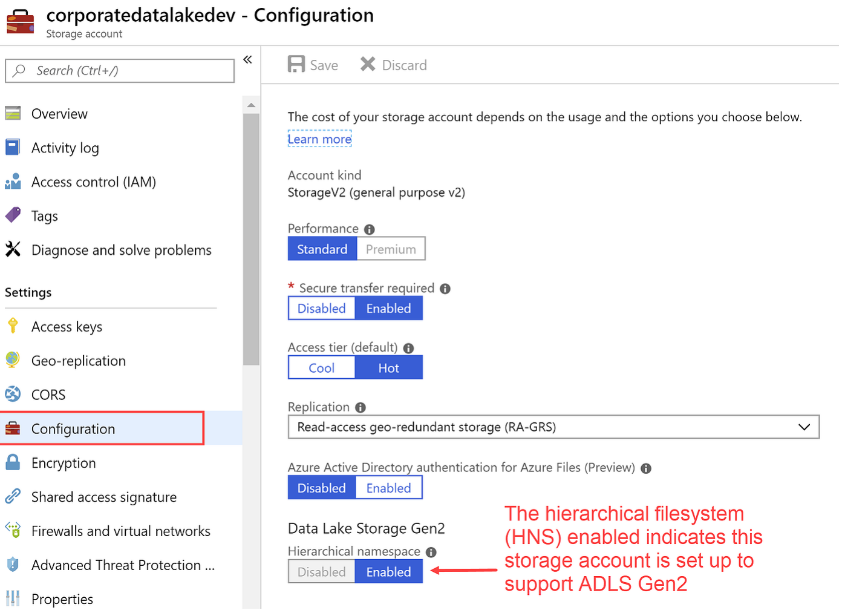Open Firewalls and virtual networks
This screenshot has height=613, width=868.
coord(121,531)
